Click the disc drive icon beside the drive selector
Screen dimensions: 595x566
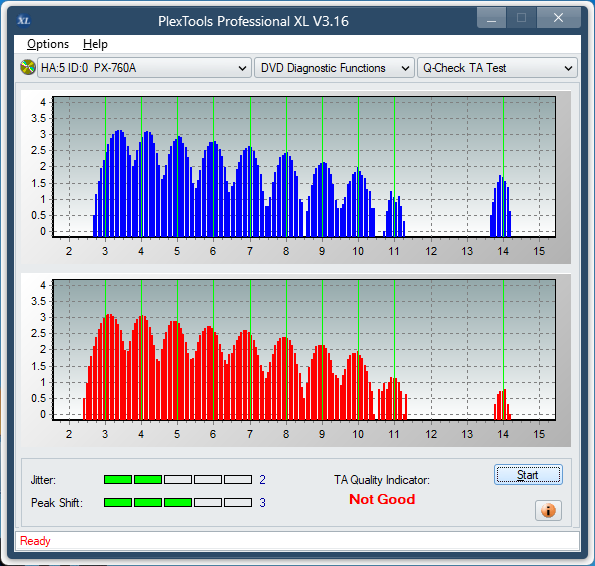28,68
